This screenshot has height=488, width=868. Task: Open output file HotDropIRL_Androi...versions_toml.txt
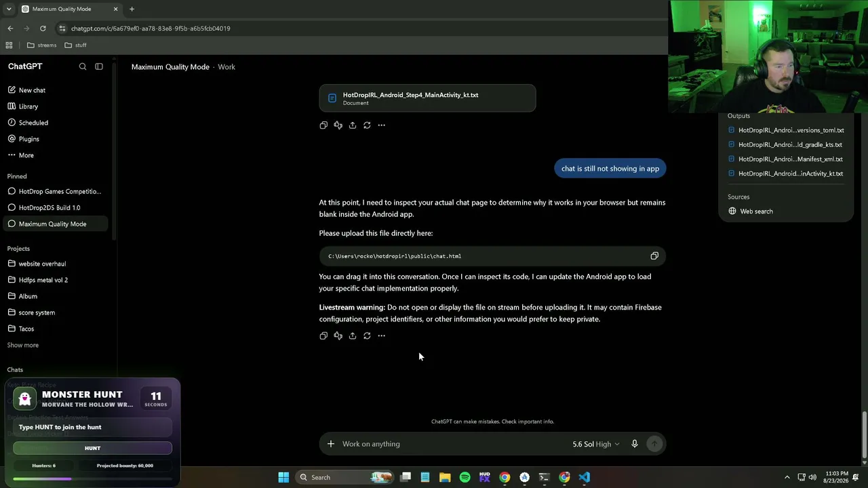coord(786,130)
